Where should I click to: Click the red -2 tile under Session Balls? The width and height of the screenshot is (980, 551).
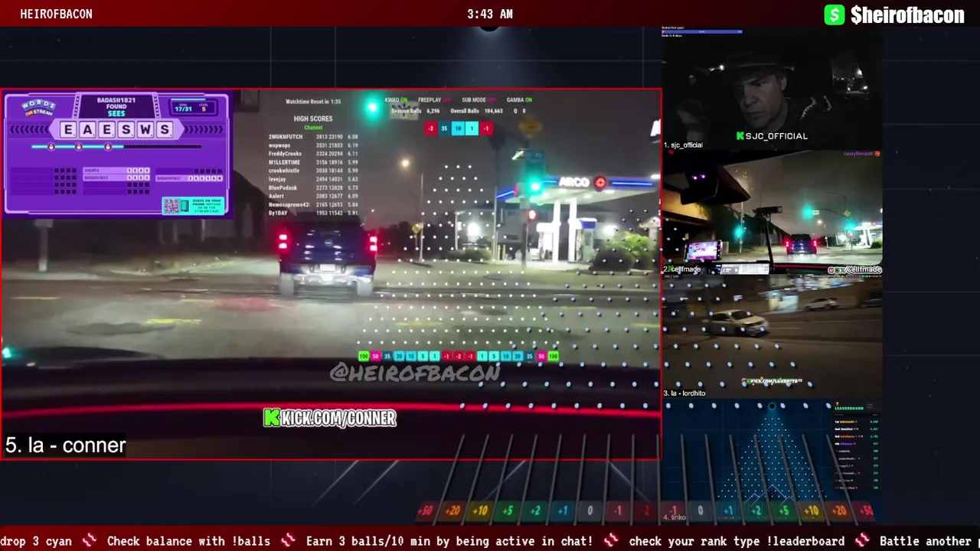430,129
